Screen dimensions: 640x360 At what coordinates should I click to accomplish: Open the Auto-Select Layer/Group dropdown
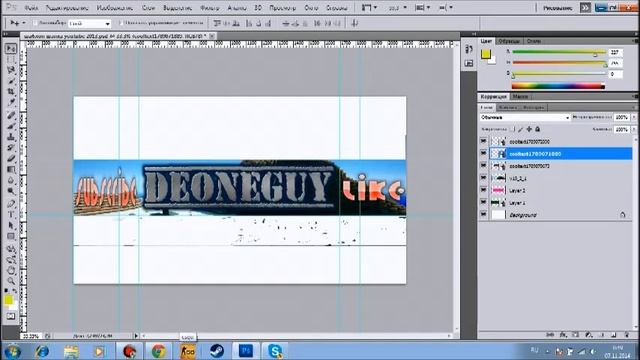(89, 24)
